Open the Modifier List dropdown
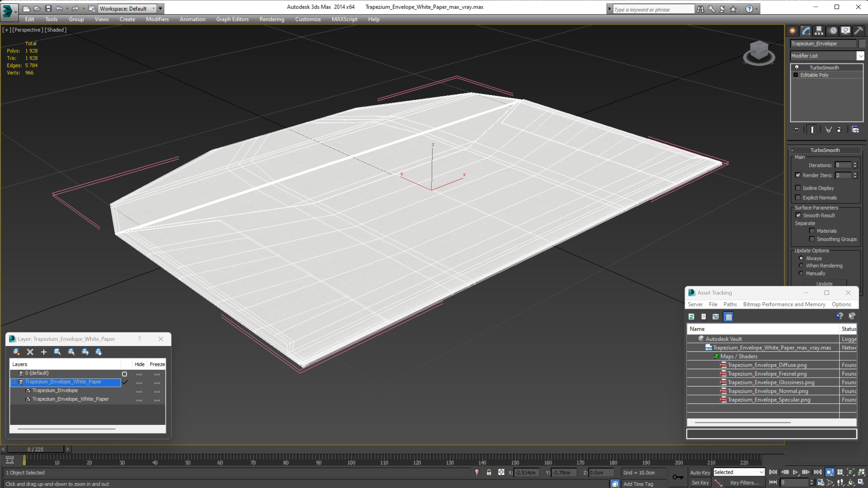 click(x=861, y=56)
